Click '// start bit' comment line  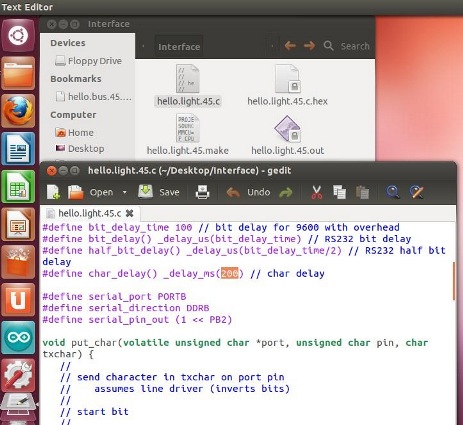(x=94, y=412)
